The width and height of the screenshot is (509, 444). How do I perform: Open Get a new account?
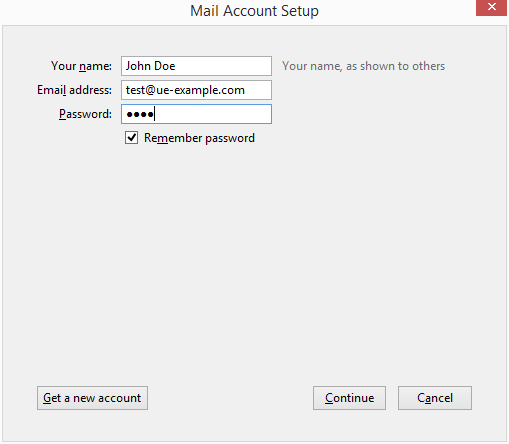tap(92, 398)
